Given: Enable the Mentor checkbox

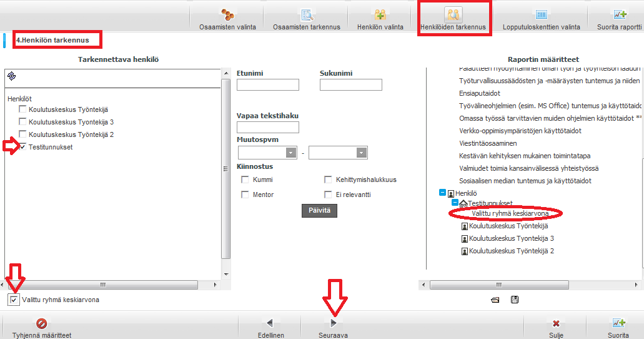Looking at the screenshot, I should click(x=245, y=195).
